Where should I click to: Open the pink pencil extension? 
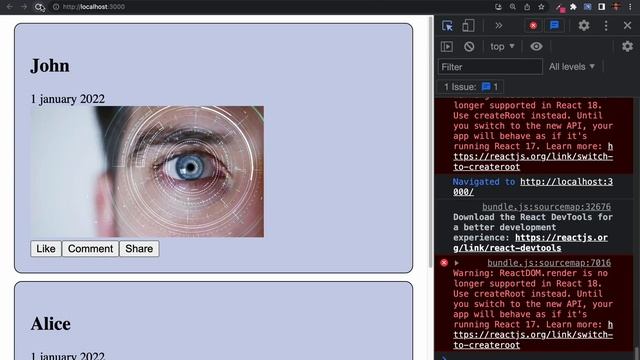pos(560,7)
